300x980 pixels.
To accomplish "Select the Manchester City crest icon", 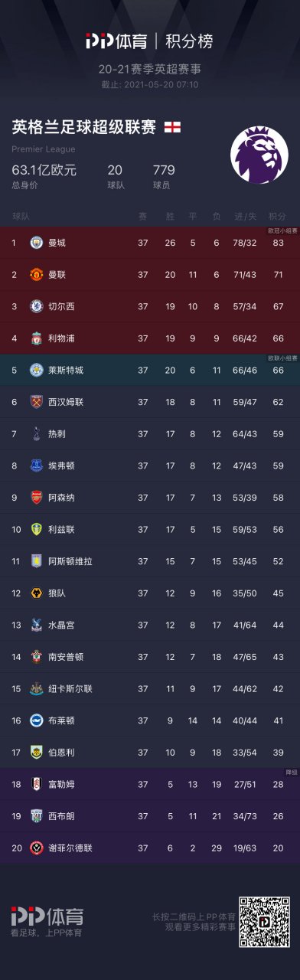I will 36,243.
